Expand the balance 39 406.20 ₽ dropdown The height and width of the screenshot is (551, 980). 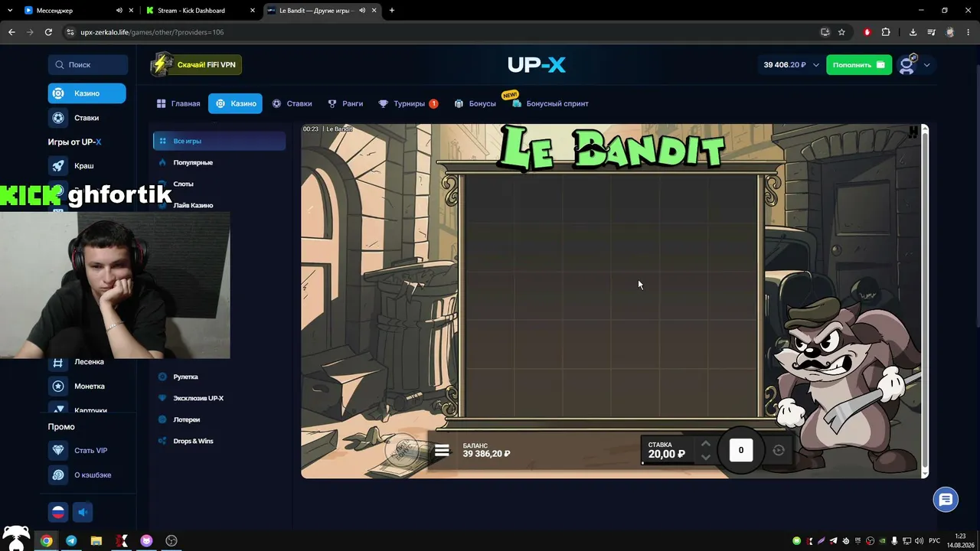[x=816, y=65]
